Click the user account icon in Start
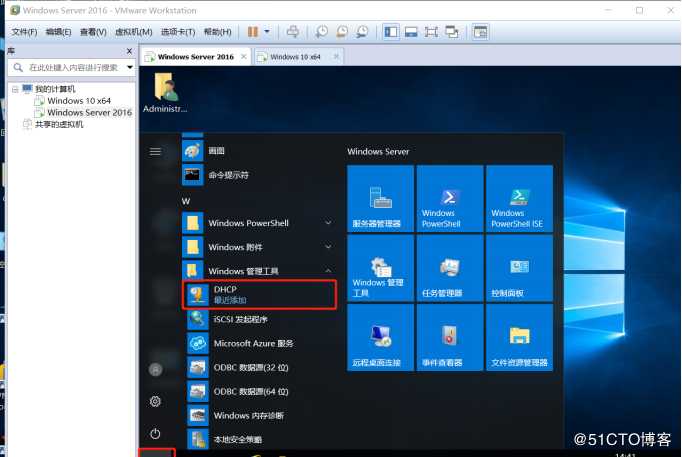 click(x=155, y=370)
